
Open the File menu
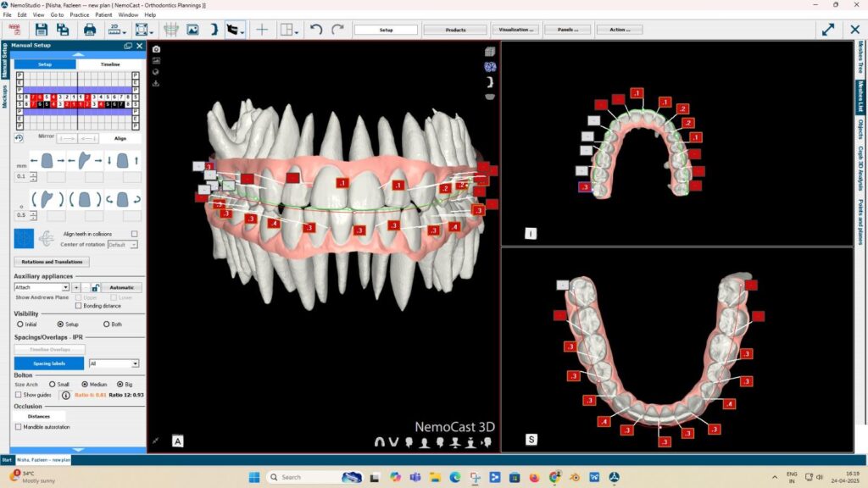point(7,15)
